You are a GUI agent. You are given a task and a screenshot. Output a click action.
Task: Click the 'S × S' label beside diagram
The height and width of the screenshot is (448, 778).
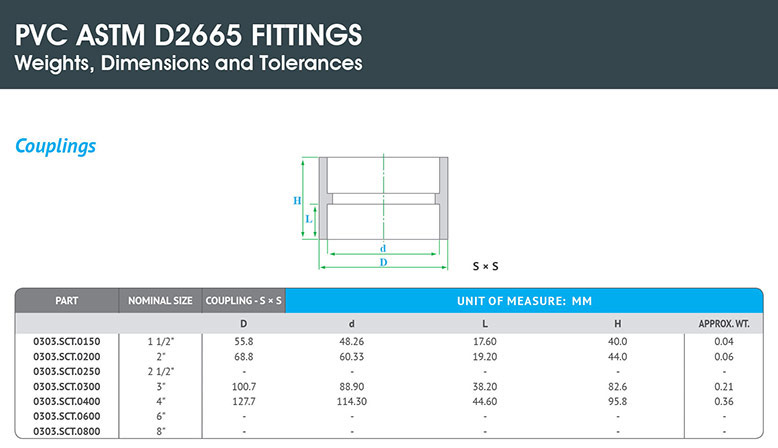[x=485, y=266]
